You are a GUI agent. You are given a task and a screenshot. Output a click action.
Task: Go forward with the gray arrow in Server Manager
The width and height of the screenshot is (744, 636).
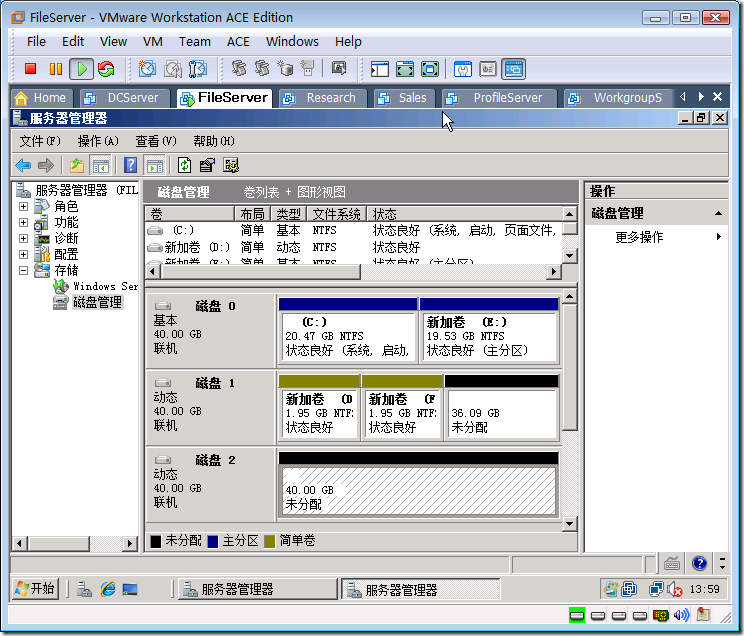(46, 166)
